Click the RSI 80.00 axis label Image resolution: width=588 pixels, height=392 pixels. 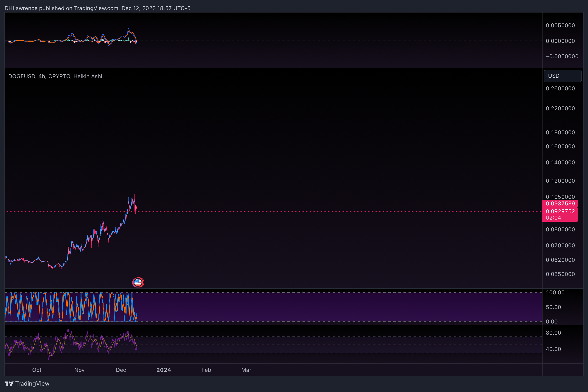[553, 333]
